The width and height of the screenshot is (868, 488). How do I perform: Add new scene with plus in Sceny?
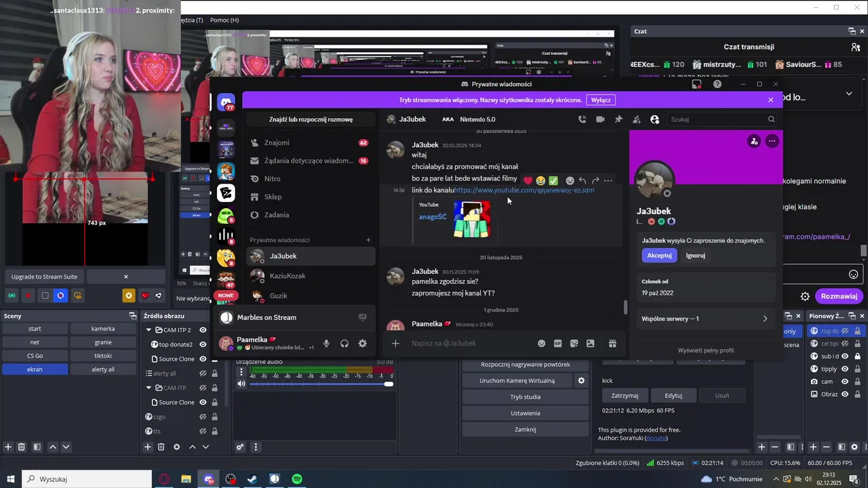8,447
